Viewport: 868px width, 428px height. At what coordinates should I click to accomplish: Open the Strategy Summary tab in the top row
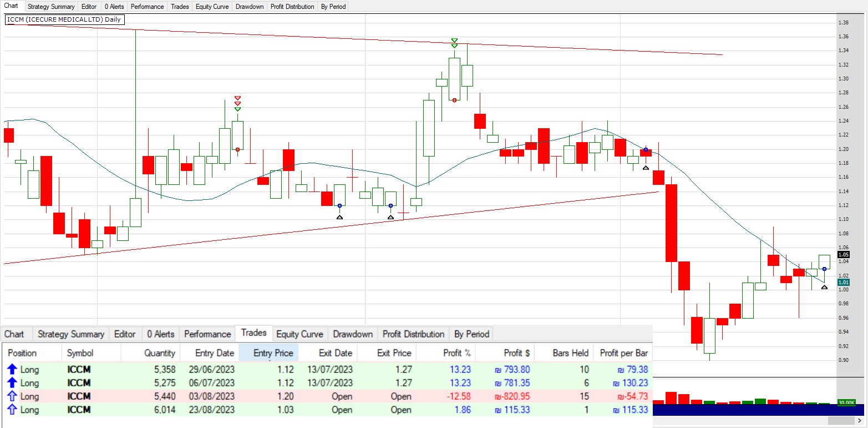[51, 7]
